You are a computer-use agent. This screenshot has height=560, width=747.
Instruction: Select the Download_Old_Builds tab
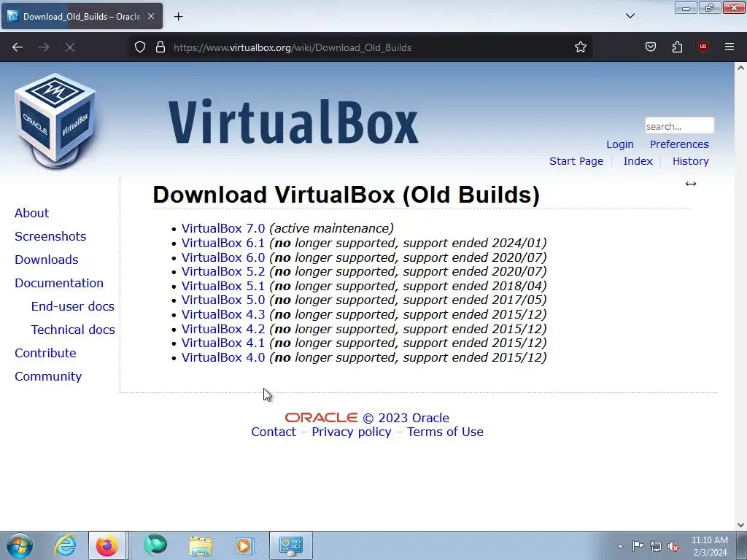pos(82,16)
